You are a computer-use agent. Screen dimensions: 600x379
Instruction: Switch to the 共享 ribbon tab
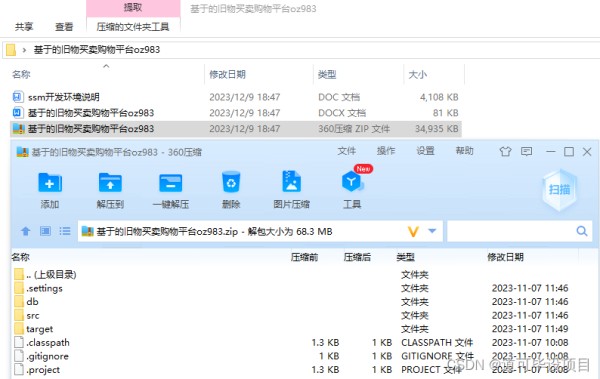pos(24,26)
